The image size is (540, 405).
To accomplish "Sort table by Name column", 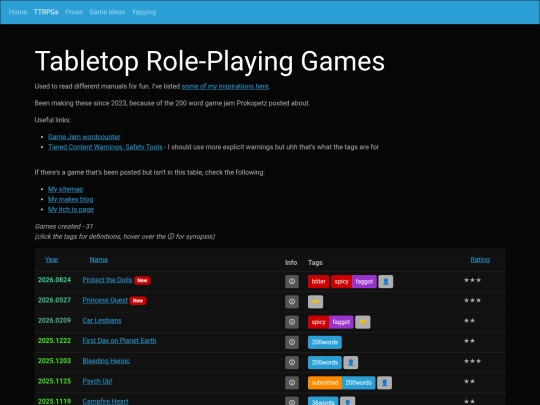I will tap(99, 260).
